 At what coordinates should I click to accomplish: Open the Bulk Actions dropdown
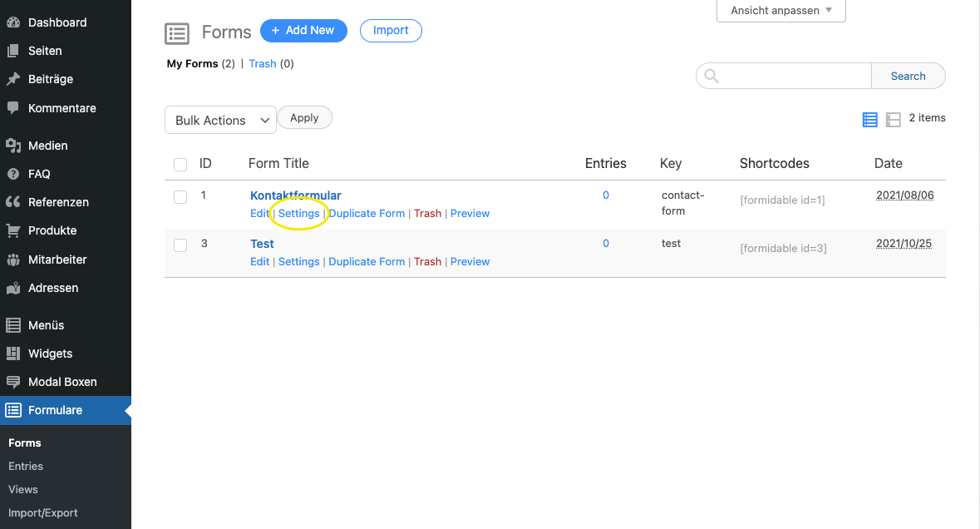220,120
